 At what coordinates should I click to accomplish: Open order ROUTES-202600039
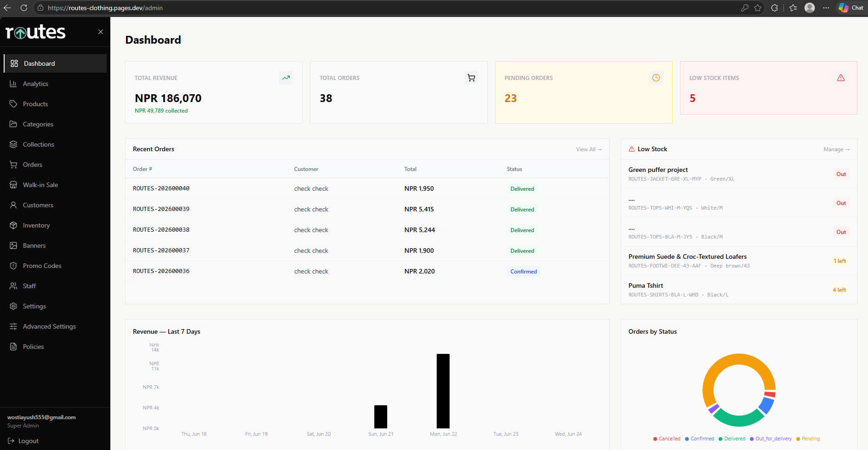click(161, 209)
